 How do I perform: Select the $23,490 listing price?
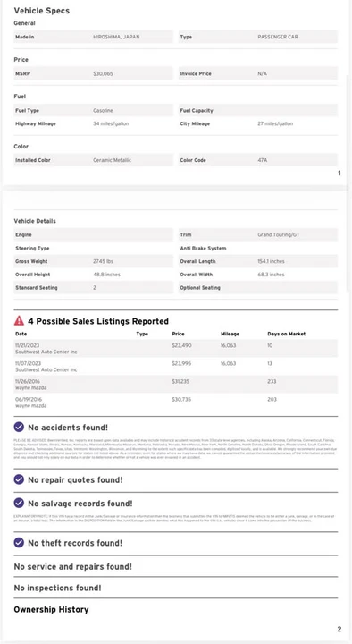pos(181,346)
